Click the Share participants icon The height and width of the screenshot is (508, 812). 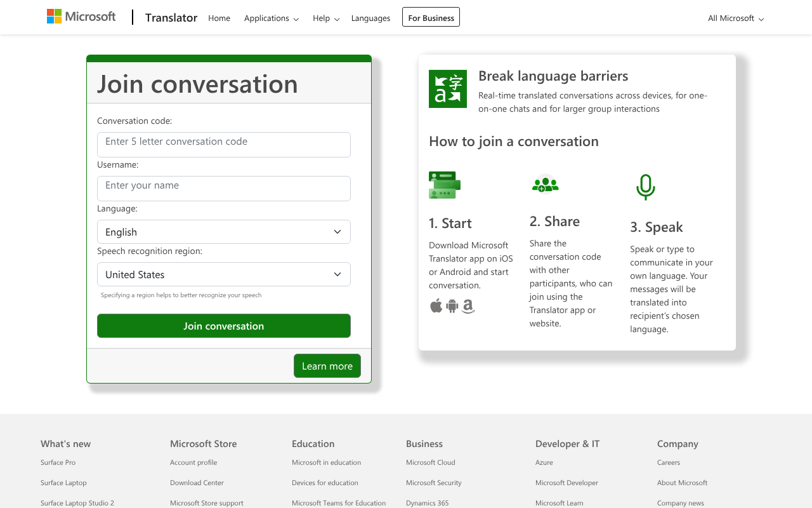545,185
